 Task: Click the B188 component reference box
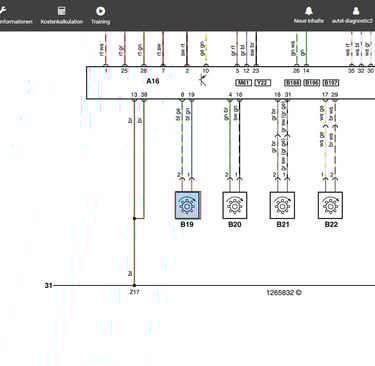(x=292, y=82)
